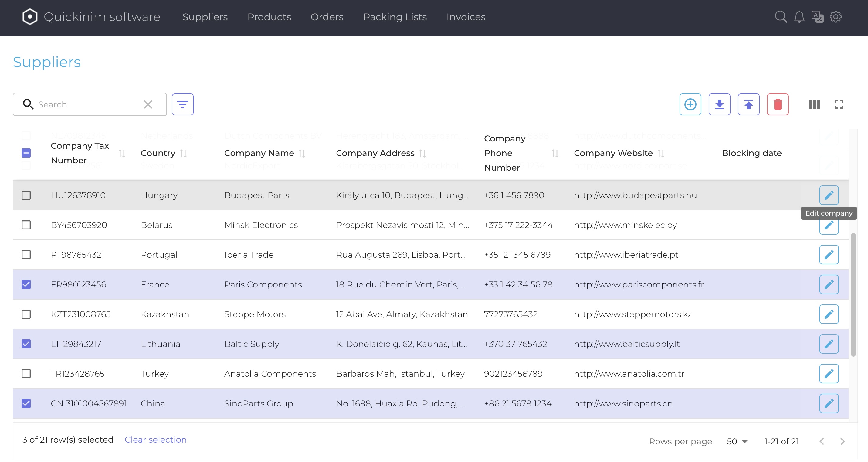
Task: Open the filter options icon beside search
Action: tap(182, 104)
